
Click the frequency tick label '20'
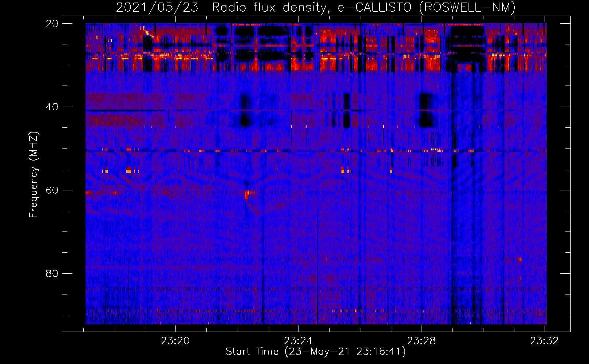(x=52, y=24)
